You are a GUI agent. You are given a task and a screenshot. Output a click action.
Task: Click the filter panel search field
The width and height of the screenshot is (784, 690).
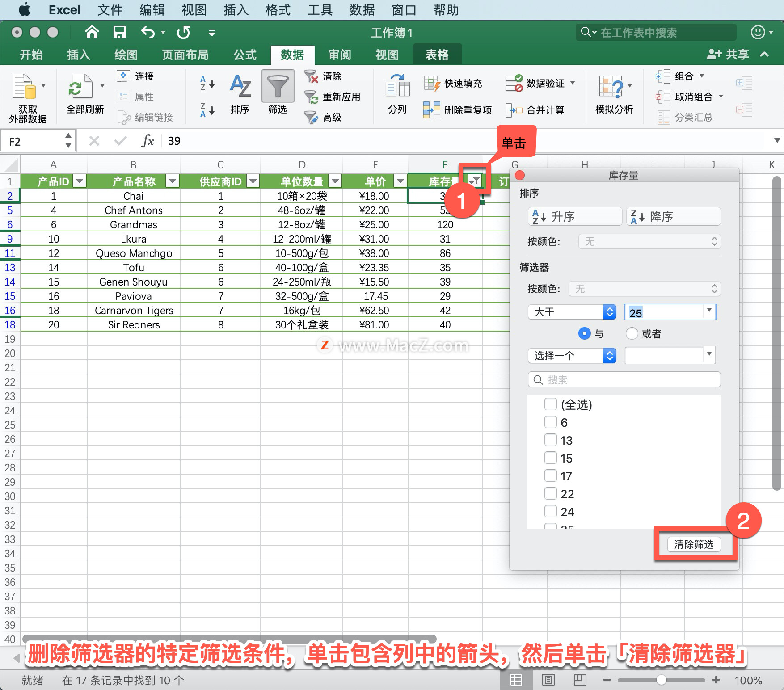pos(624,379)
